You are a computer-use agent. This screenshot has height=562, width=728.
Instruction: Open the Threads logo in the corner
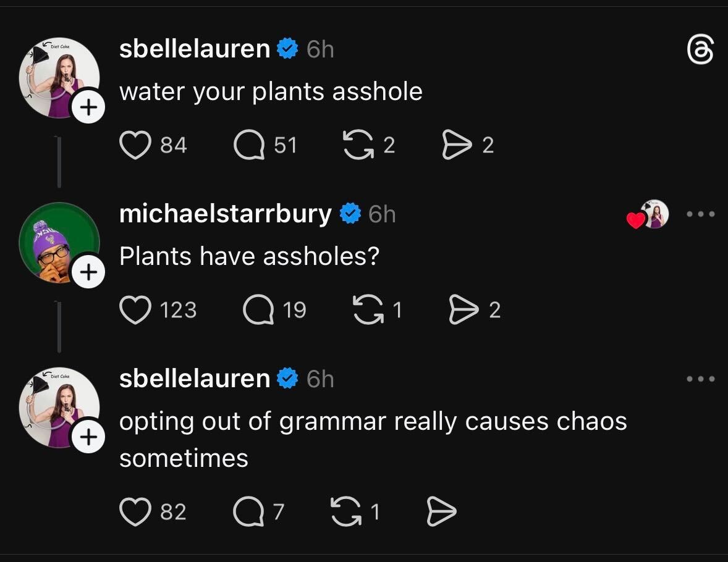coord(701,50)
